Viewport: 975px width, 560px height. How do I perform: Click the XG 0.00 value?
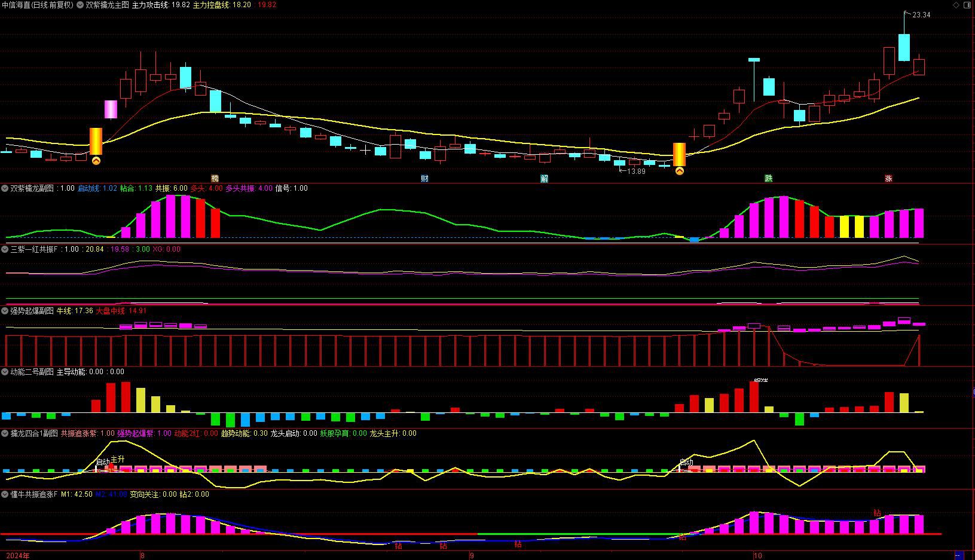[x=166, y=249]
